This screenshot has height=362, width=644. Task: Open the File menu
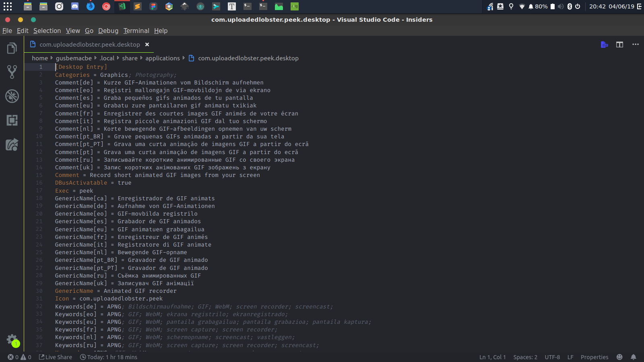pos(7,31)
